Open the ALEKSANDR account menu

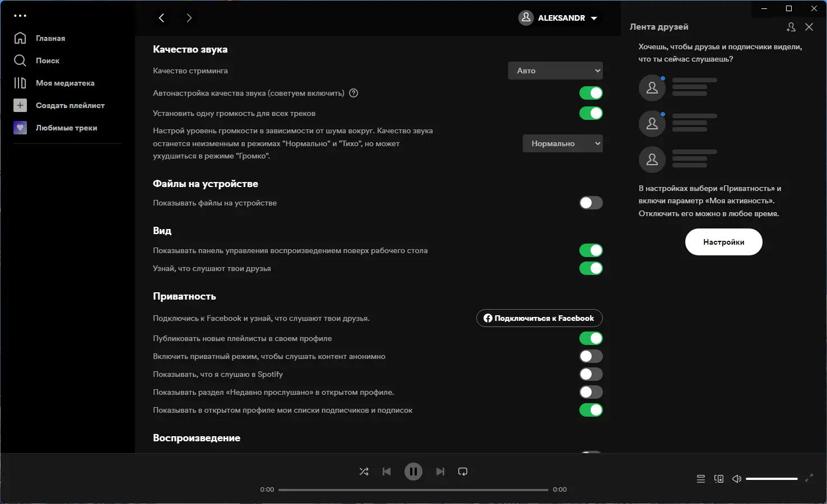click(558, 18)
